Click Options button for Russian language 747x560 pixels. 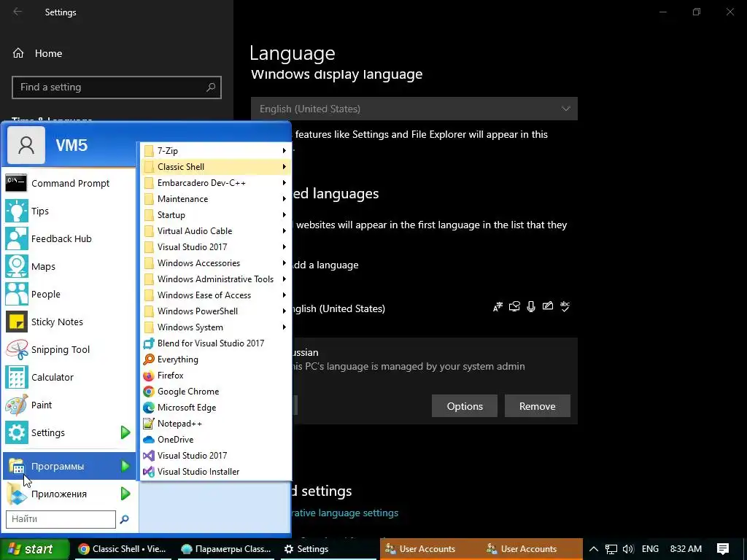click(x=465, y=406)
